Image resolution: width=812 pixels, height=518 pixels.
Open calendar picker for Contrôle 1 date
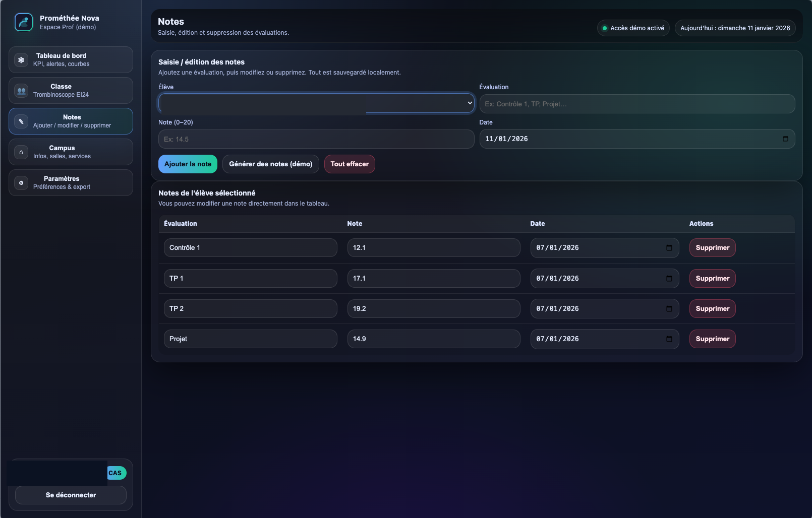[669, 248]
